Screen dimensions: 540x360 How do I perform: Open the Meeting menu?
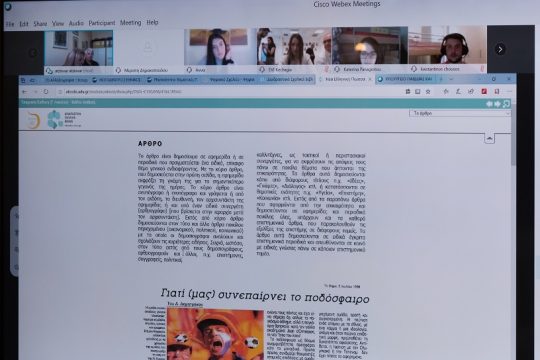[x=131, y=23]
